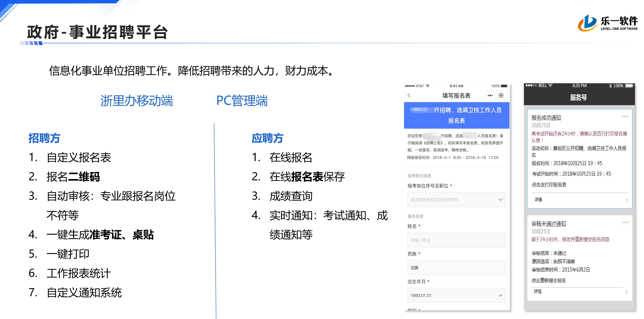Open 详情 chevron on 审核未通过通知 card
Image resolution: width=644 pixels, height=319 pixels.
(626, 292)
